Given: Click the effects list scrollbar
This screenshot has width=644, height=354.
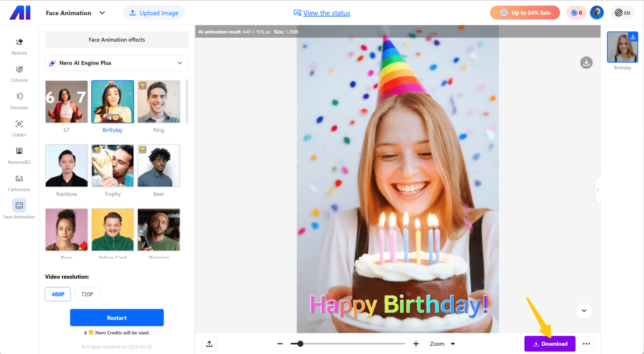Looking at the screenshot, I should click(187, 102).
